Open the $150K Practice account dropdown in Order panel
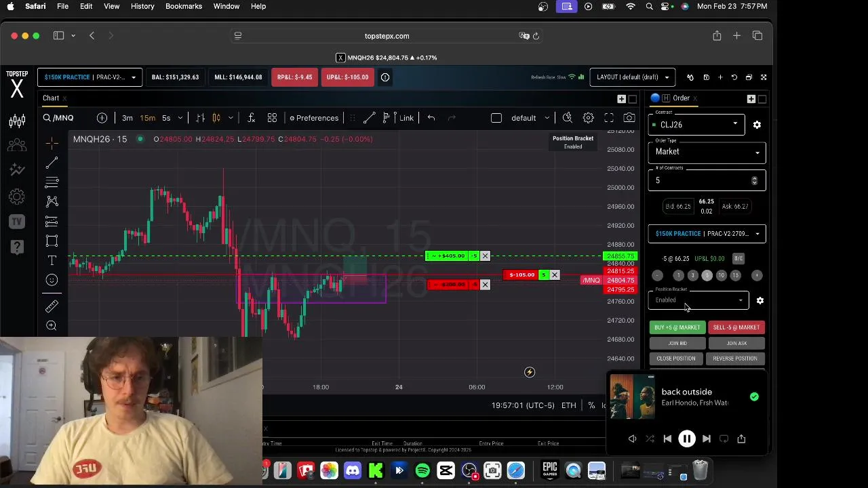 707,234
